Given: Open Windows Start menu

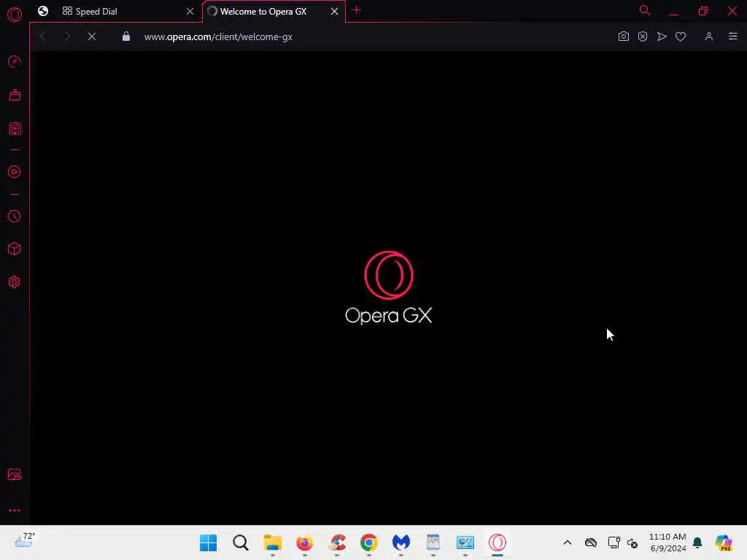Looking at the screenshot, I should (208, 542).
